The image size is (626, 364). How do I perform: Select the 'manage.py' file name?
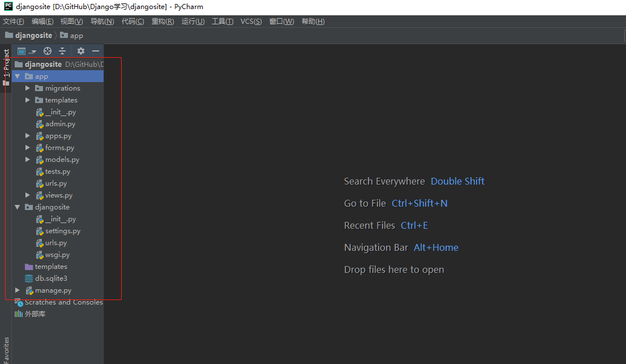pos(53,290)
